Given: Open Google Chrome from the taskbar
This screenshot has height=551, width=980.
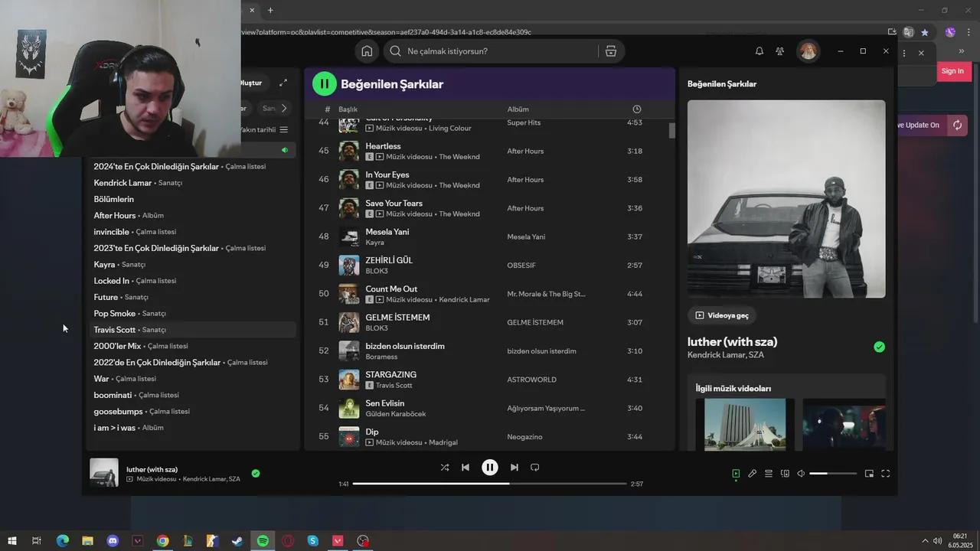Looking at the screenshot, I should click(162, 541).
